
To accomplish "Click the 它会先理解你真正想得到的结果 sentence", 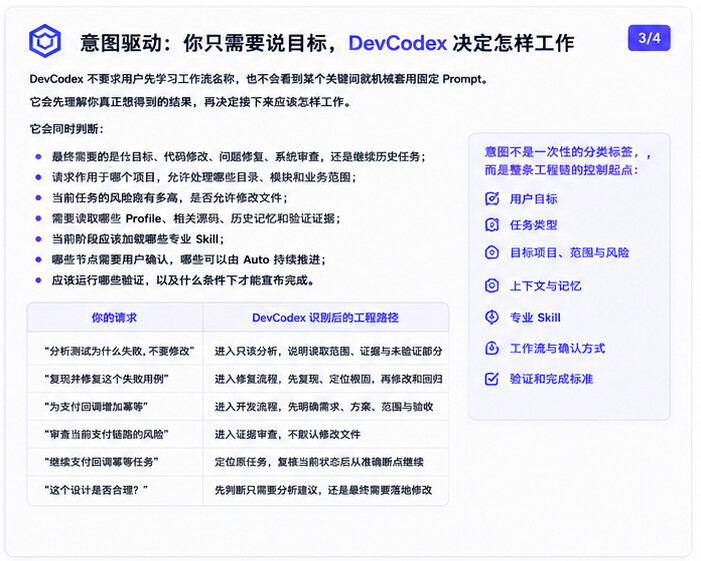I will point(190,102).
